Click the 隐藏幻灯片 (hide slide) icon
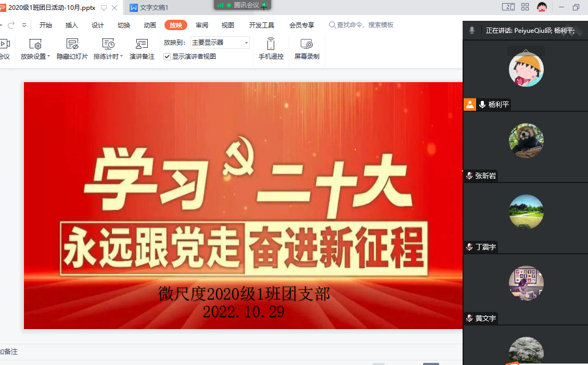This screenshot has width=588, height=365. [x=72, y=44]
